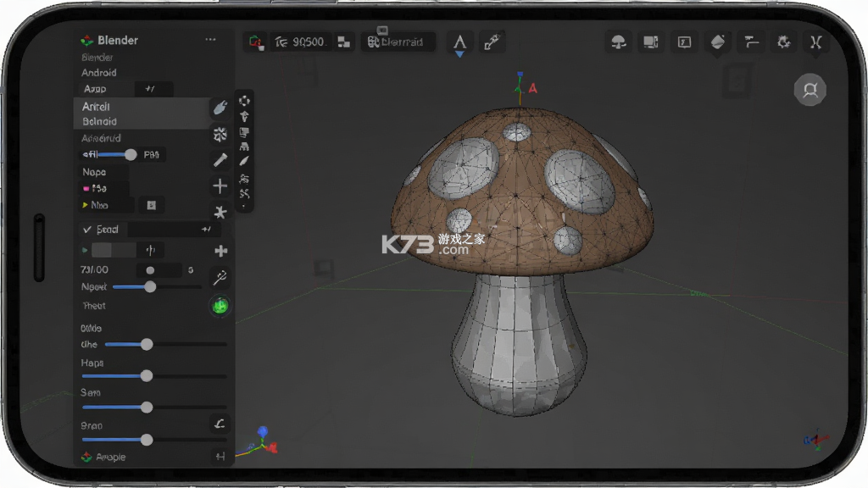Expand the green triangle beside gray swatch
Image resolution: width=868 pixels, height=488 pixels.
coord(85,250)
